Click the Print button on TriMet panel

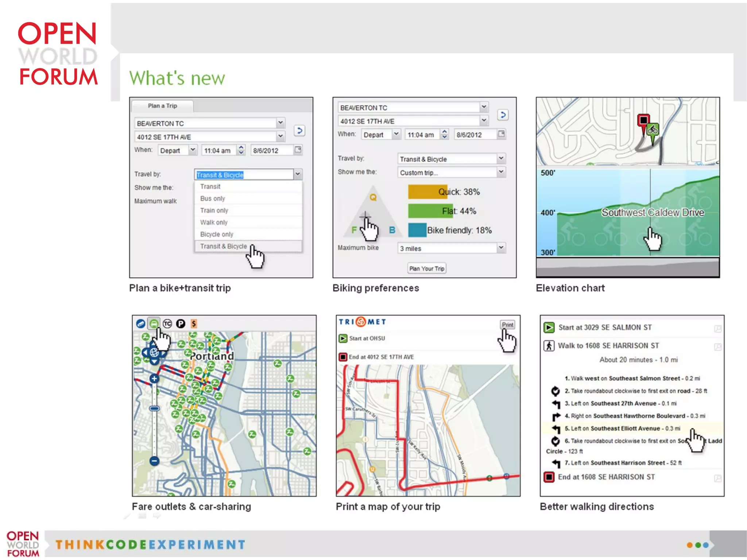[507, 324]
